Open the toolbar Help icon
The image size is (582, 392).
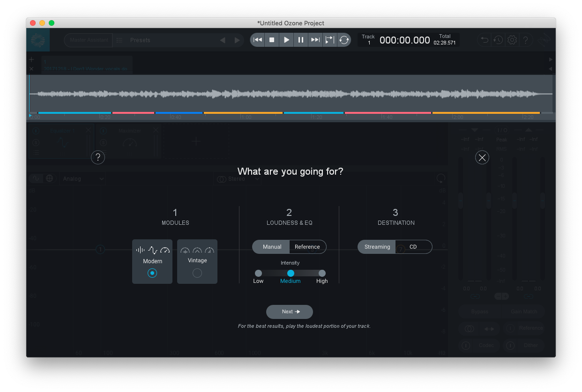[526, 40]
